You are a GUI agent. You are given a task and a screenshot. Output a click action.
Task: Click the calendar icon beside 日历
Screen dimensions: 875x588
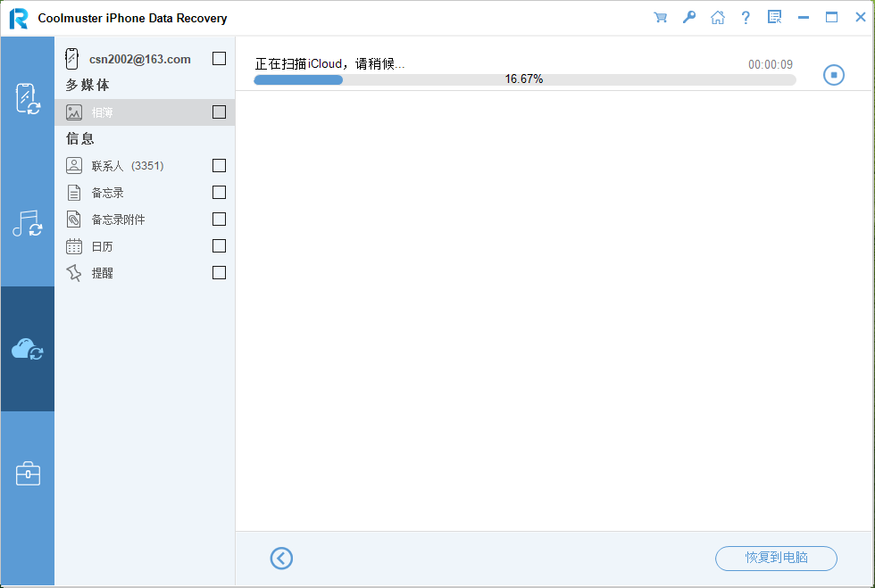(73, 246)
